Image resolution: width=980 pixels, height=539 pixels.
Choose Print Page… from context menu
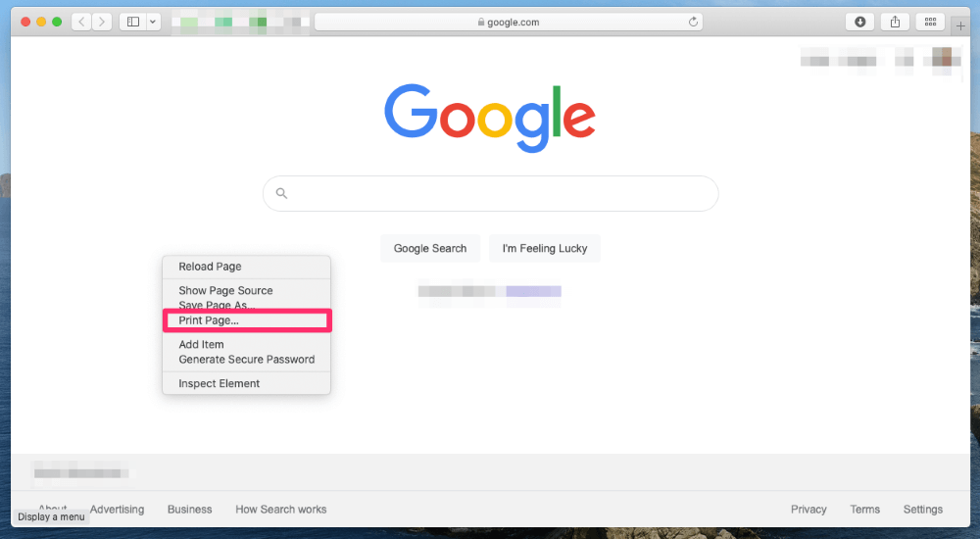(x=246, y=320)
